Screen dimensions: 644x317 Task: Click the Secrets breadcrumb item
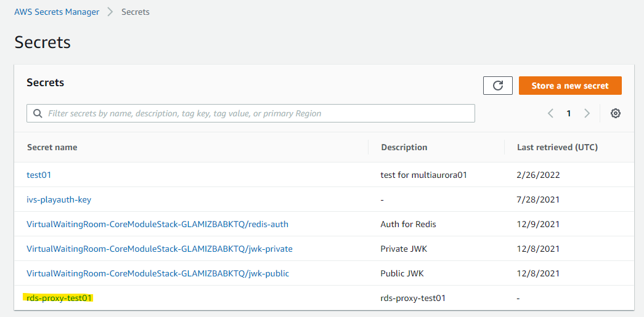(x=136, y=12)
